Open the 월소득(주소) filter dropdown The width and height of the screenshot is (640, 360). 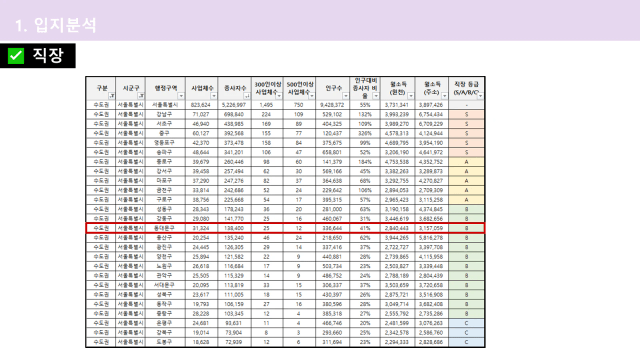tap(444, 96)
